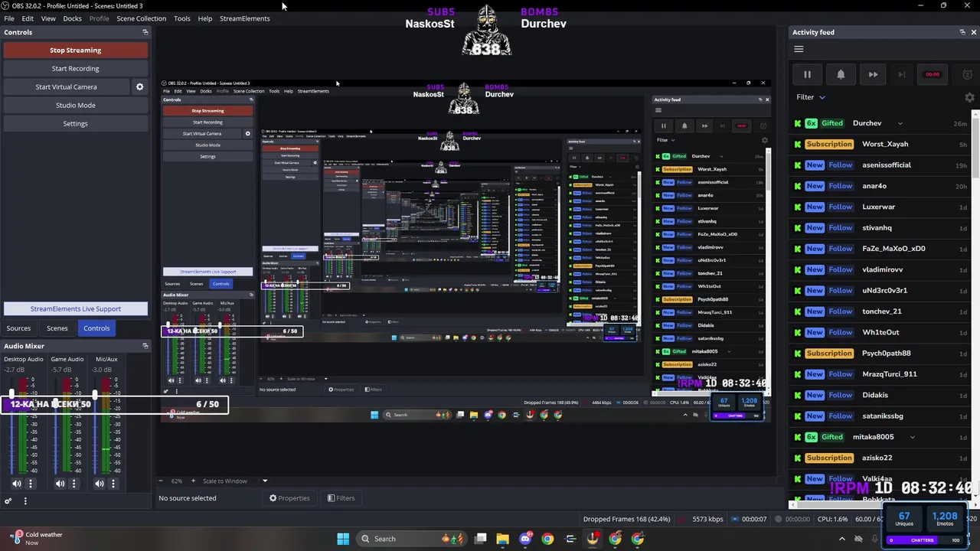Open the StreamElements menu

coord(244,18)
